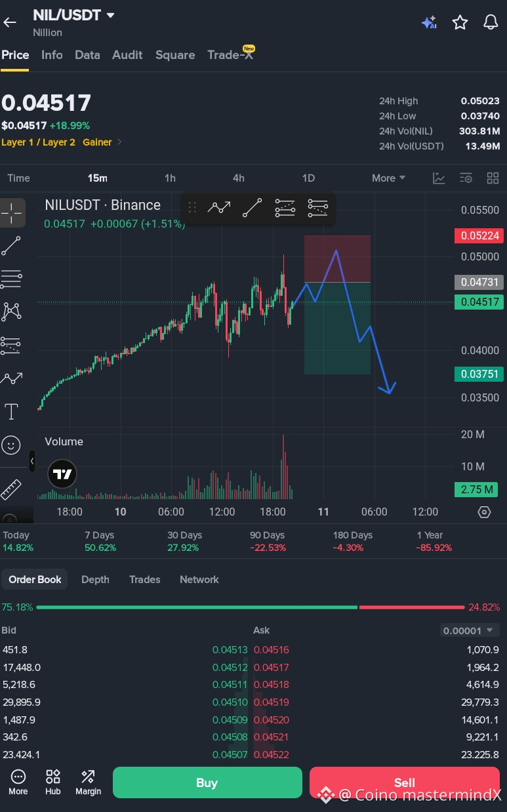Show the Network tab

[x=199, y=579]
